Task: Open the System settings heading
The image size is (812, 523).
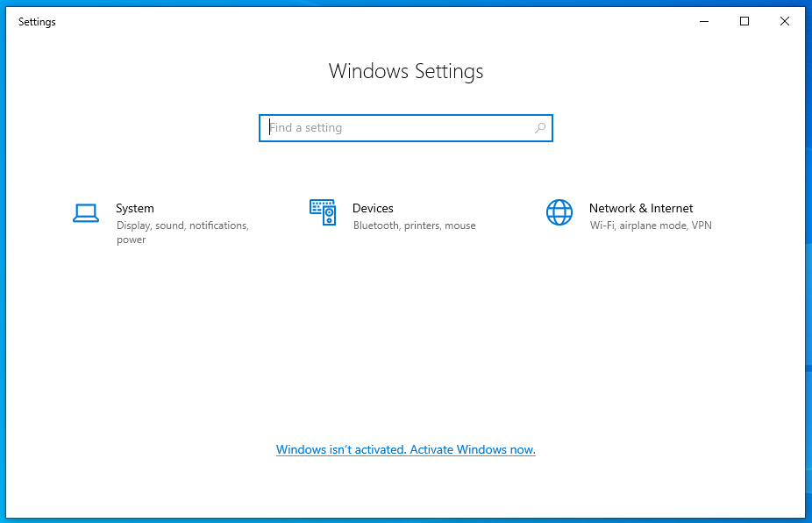Action: click(x=135, y=208)
